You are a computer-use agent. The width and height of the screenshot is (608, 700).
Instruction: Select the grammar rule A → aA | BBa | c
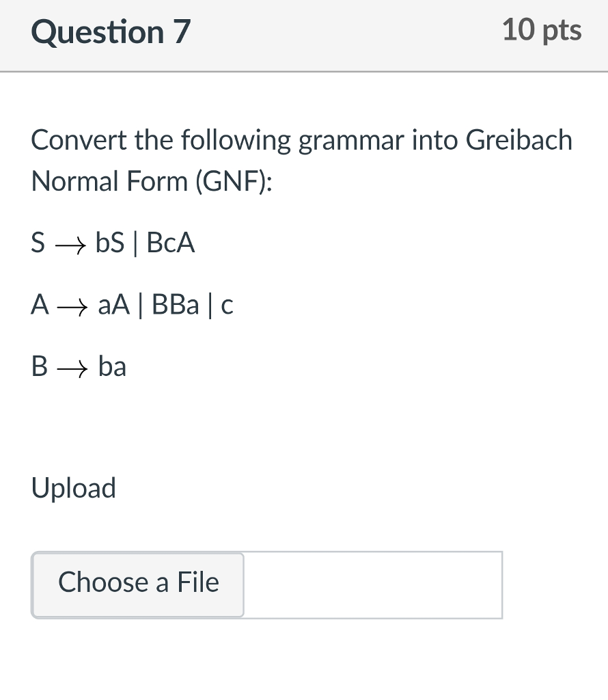point(132,306)
